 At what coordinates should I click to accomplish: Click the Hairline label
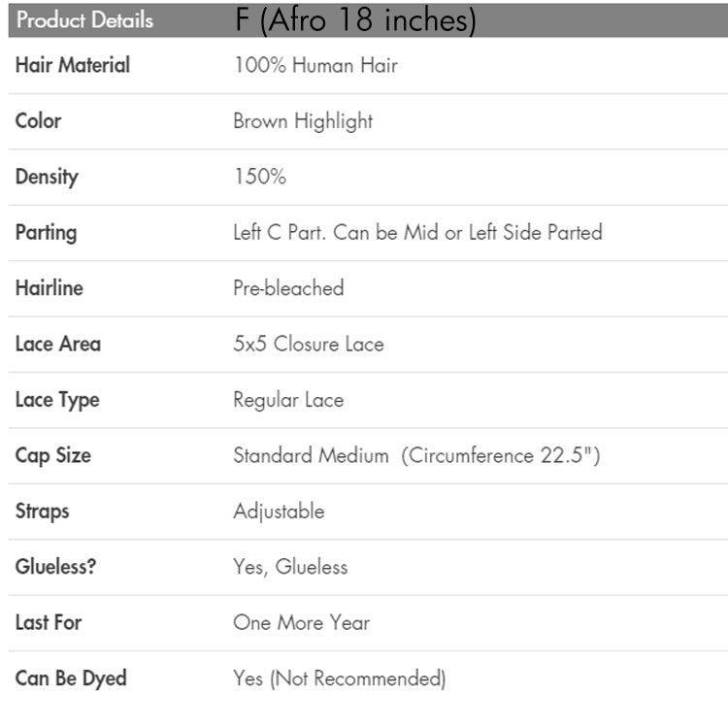point(50,288)
